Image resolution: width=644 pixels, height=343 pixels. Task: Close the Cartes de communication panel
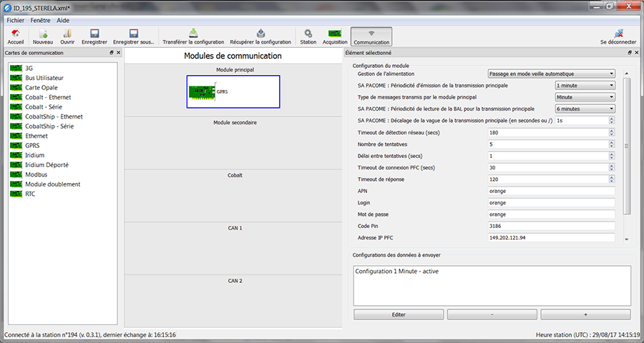coord(118,53)
